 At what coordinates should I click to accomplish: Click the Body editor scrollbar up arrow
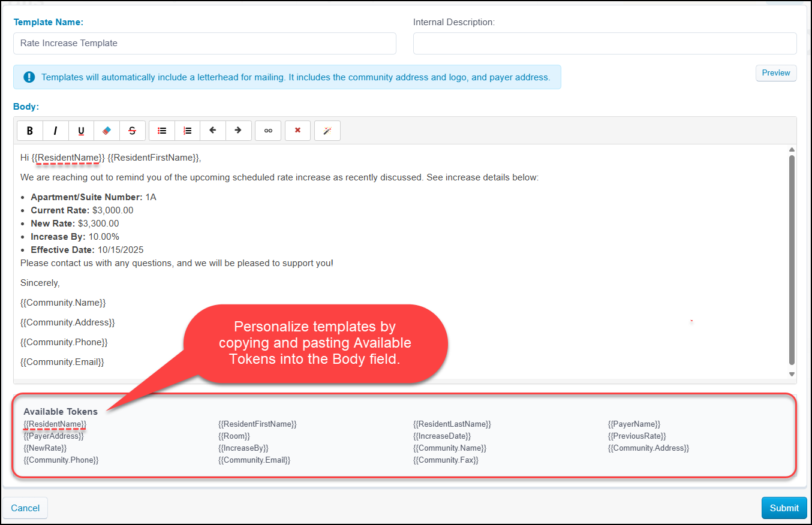pos(792,149)
